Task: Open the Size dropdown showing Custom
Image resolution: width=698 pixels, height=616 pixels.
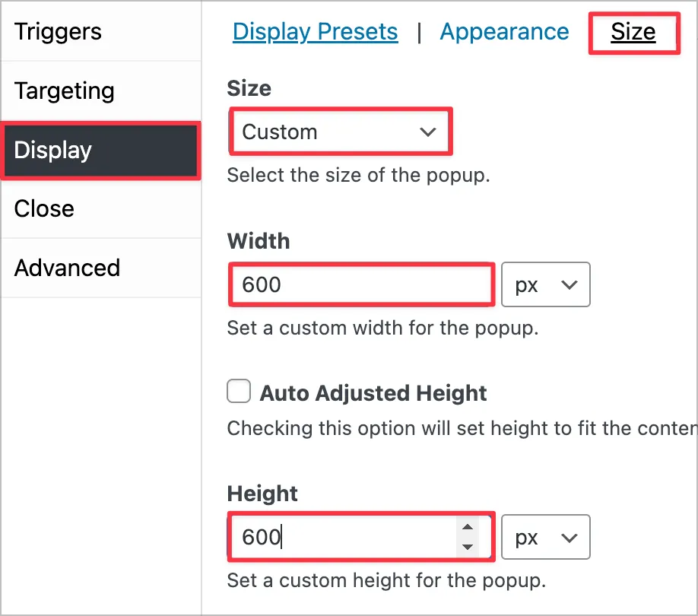Action: tap(340, 132)
